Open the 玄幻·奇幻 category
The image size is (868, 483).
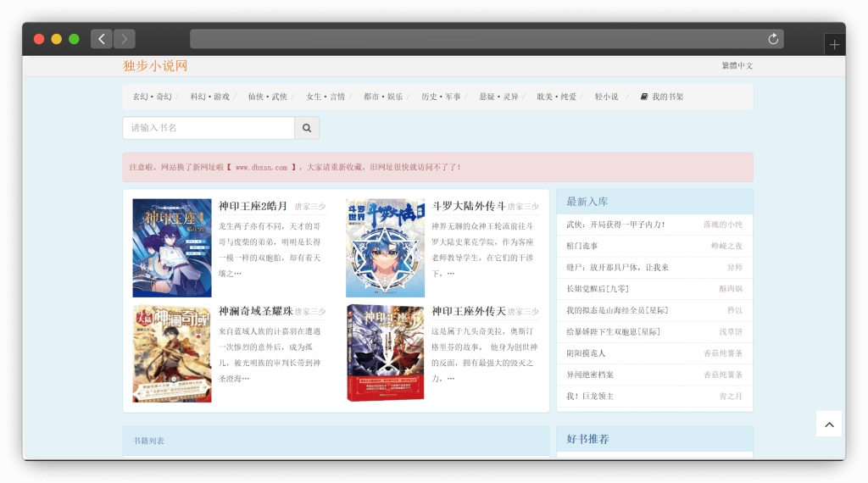[153, 97]
